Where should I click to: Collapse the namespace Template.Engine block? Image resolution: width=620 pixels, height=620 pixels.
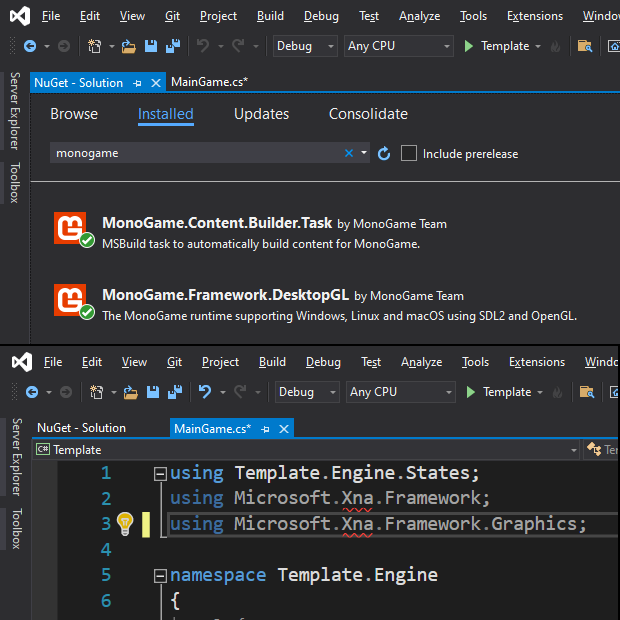point(160,576)
